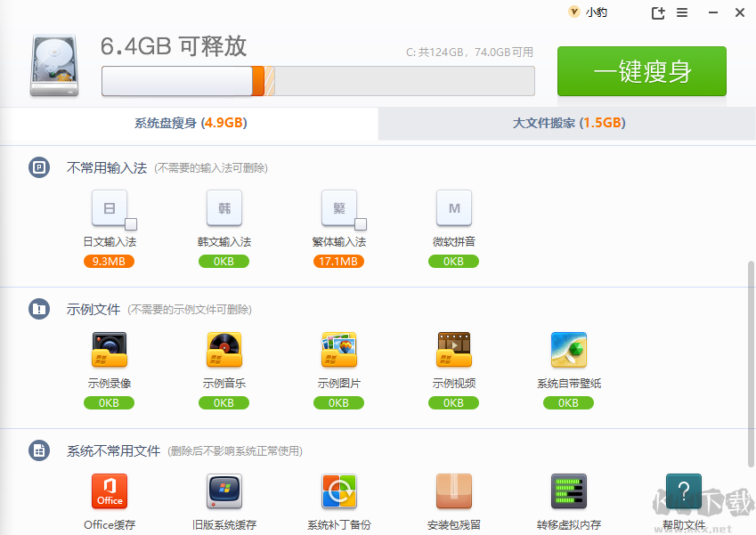
Task: Click 0KB badge under 示例录像
Action: (109, 403)
